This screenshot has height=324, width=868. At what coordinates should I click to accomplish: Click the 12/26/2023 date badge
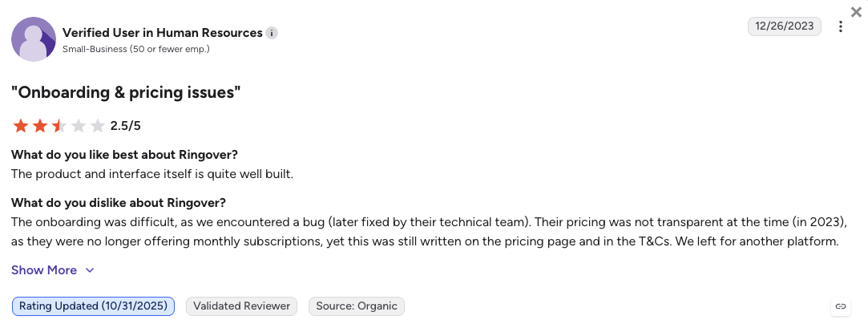(x=785, y=26)
